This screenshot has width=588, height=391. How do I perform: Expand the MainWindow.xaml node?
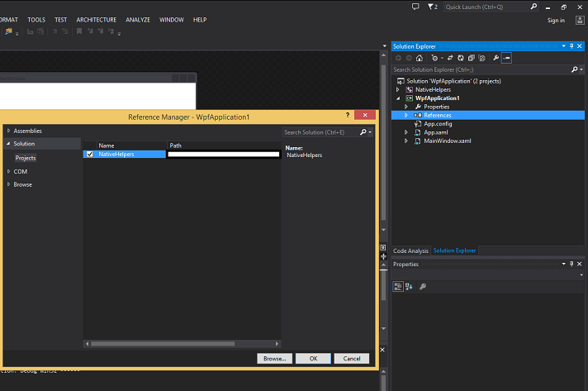[x=405, y=141]
